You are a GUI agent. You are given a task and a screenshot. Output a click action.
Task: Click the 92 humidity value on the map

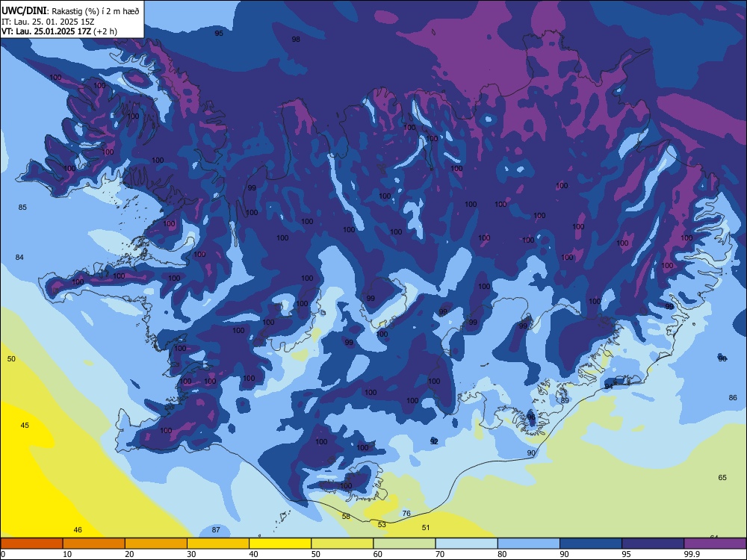click(434, 442)
